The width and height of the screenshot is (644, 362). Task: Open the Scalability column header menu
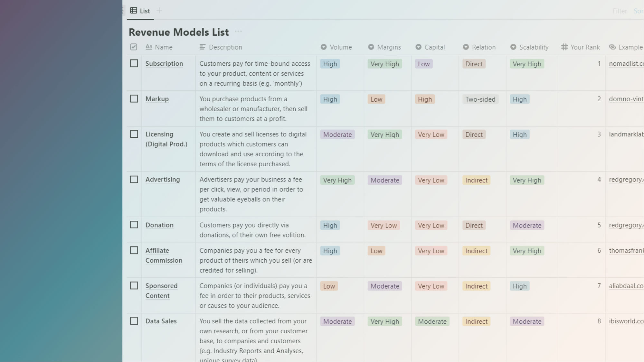(x=534, y=47)
